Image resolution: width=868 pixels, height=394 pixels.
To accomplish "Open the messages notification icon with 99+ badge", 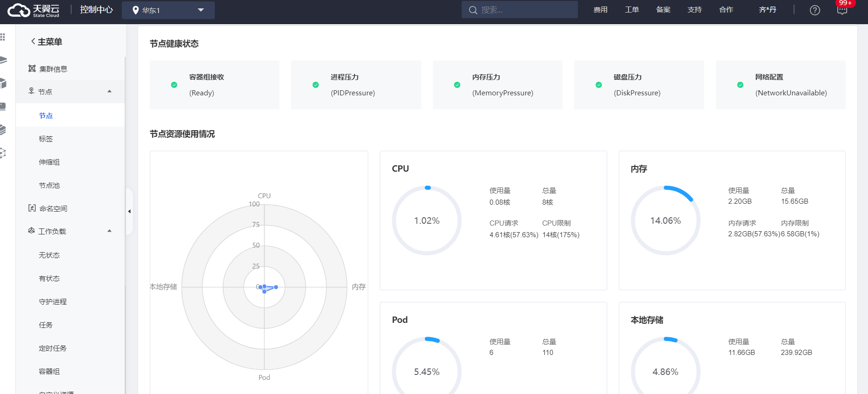I will (842, 10).
